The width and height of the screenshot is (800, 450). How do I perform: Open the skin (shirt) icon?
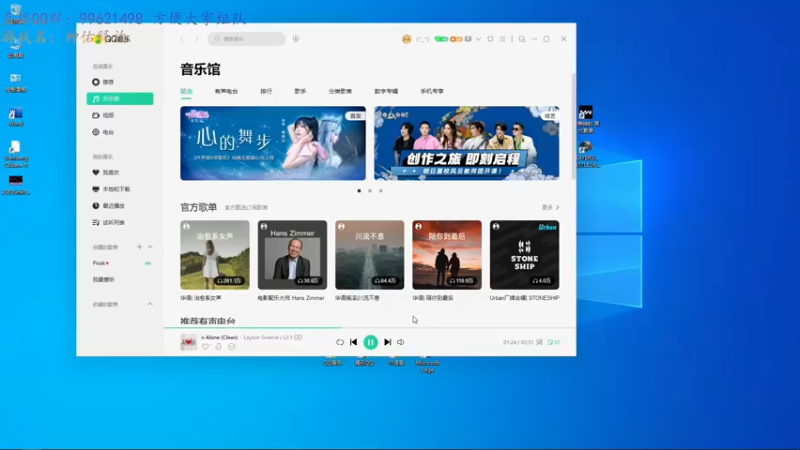(490, 39)
